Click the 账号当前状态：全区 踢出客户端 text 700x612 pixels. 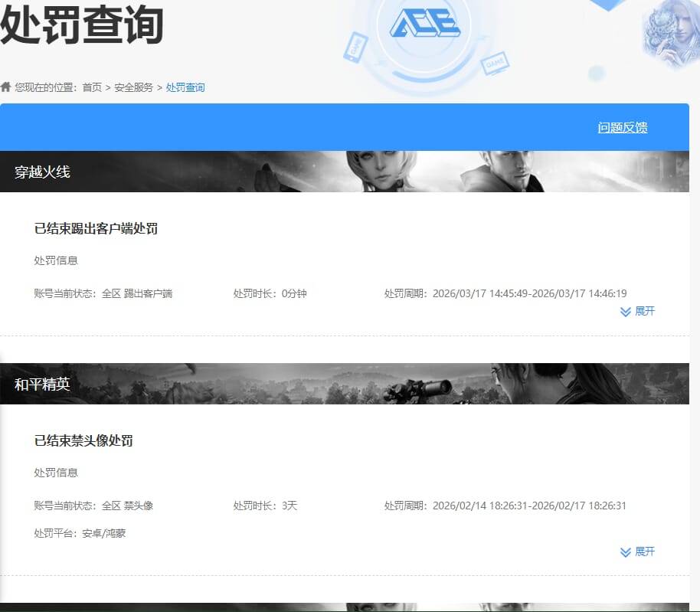tap(103, 293)
